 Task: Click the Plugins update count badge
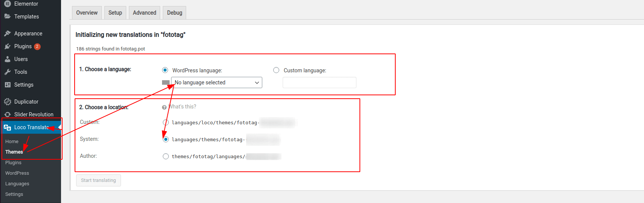coord(37,46)
